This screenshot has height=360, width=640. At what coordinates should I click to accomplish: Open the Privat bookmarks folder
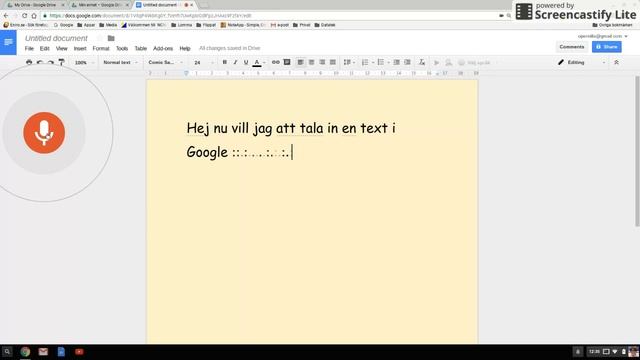click(x=302, y=25)
